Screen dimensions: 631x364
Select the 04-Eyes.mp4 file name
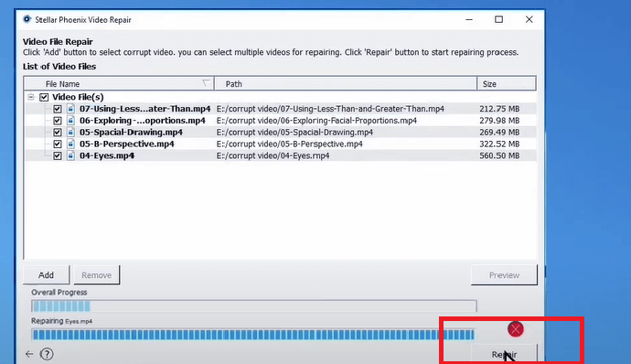point(107,155)
